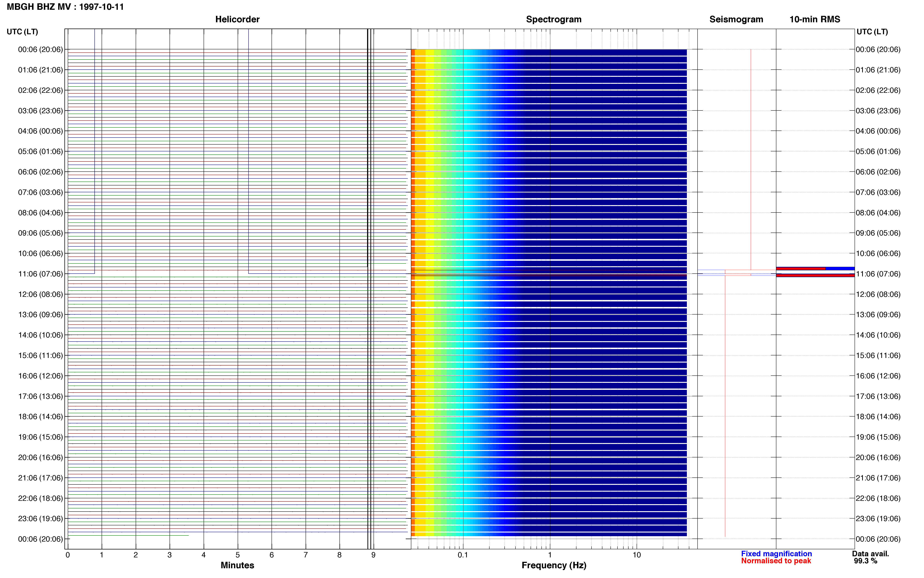Click the 'Frequency (Hz)' x-axis label
Image resolution: width=924 pixels, height=578 pixels.
tap(554, 565)
